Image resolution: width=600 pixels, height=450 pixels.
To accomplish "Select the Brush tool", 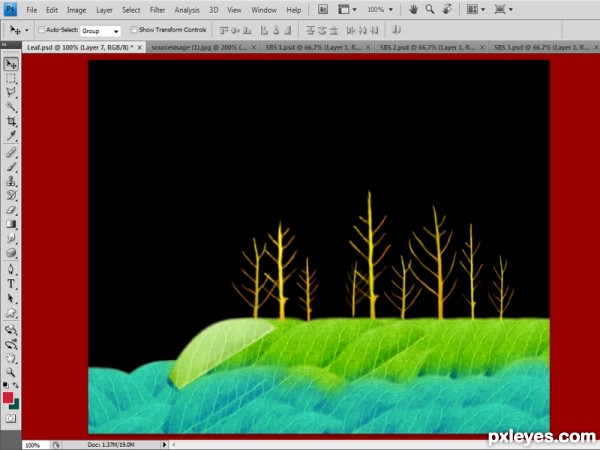I will click(x=11, y=167).
